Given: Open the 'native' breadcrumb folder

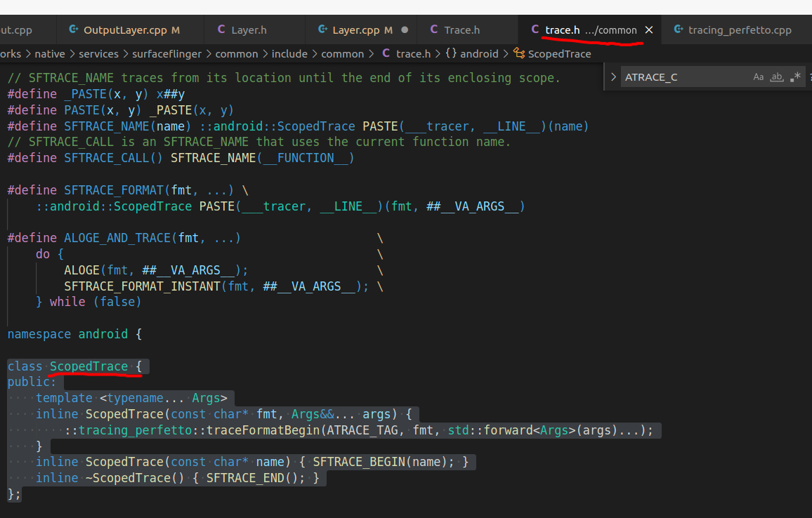Looking at the screenshot, I should (50, 54).
